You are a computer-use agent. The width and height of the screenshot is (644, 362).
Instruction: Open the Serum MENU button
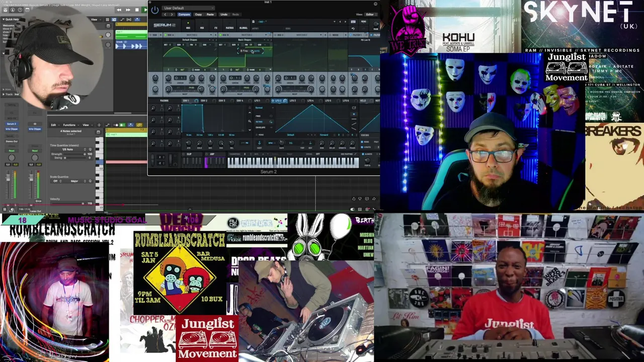(363, 22)
